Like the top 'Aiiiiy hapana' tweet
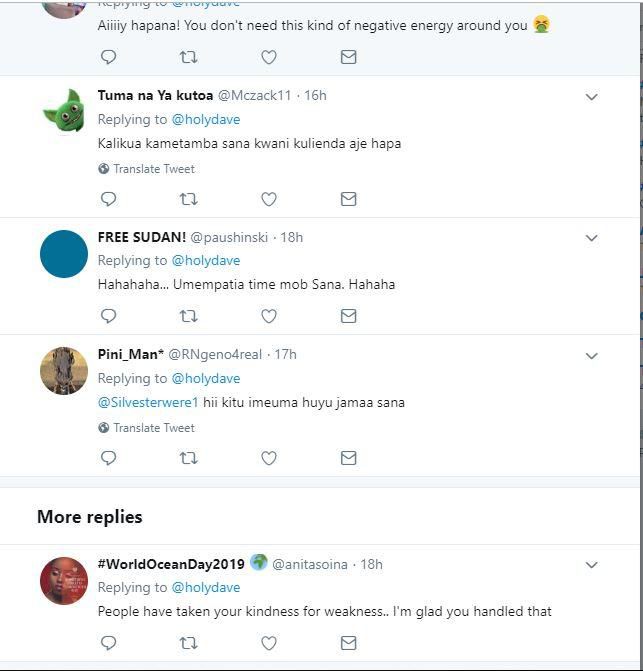 pyautogui.click(x=269, y=57)
